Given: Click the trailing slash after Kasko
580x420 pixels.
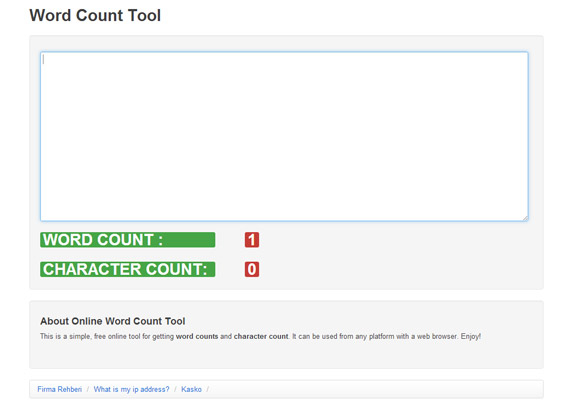Looking at the screenshot, I should [208, 389].
